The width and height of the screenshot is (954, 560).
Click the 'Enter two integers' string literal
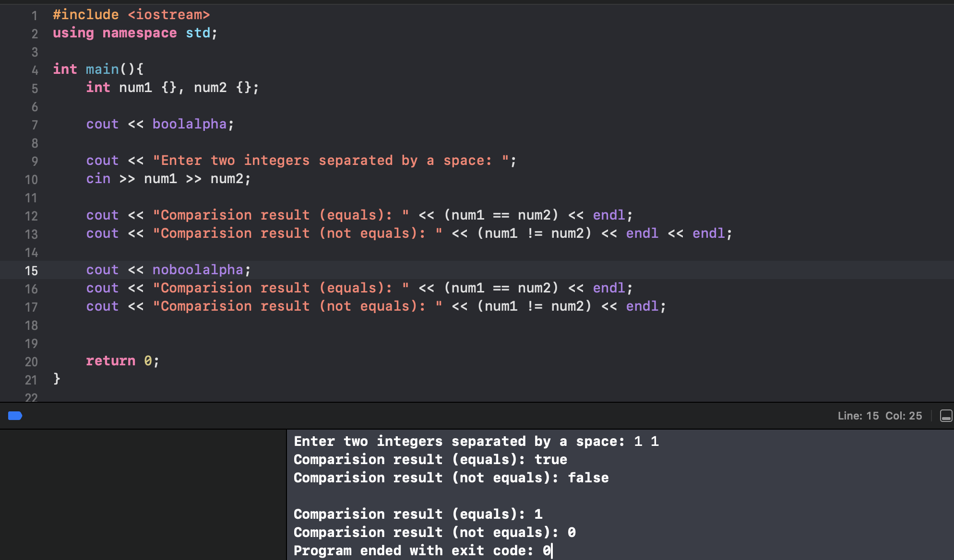click(331, 160)
